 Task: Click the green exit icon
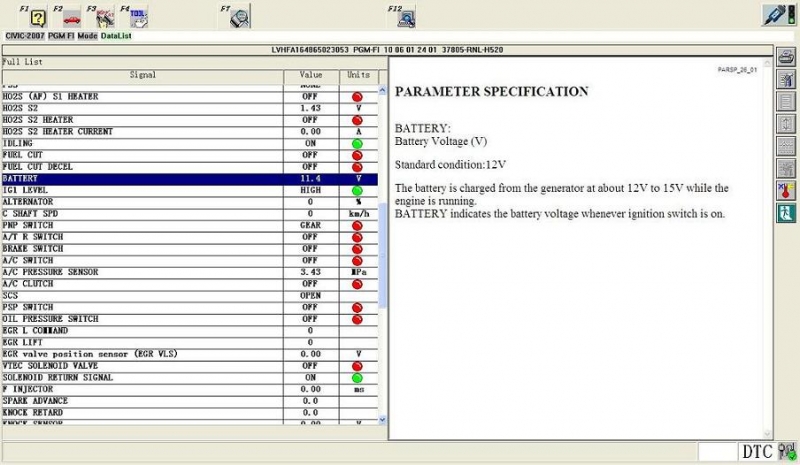click(x=787, y=212)
